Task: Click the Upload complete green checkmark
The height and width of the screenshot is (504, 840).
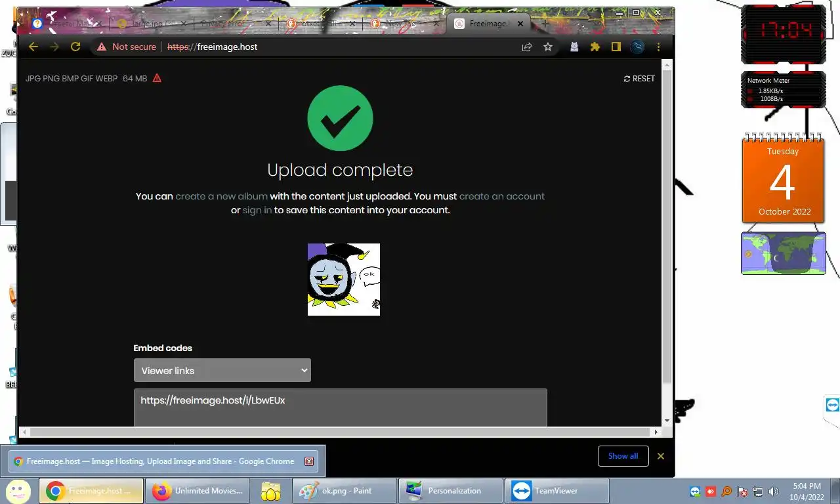Action: [340, 118]
